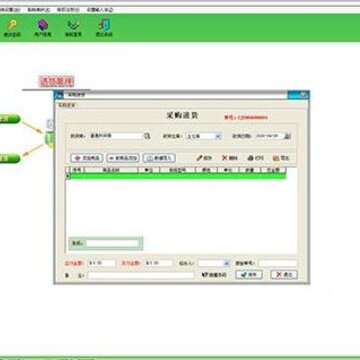The height and width of the screenshot is (360, 360).
Task: Open the last menu in the main menu bar
Action: pyautogui.click(x=100, y=10)
